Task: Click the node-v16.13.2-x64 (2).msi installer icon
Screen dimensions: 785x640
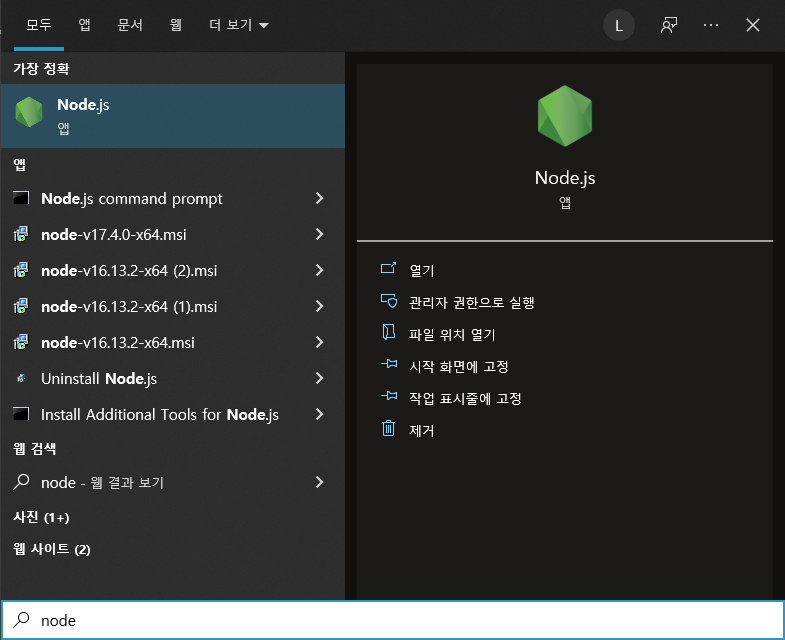Action: pos(21,270)
